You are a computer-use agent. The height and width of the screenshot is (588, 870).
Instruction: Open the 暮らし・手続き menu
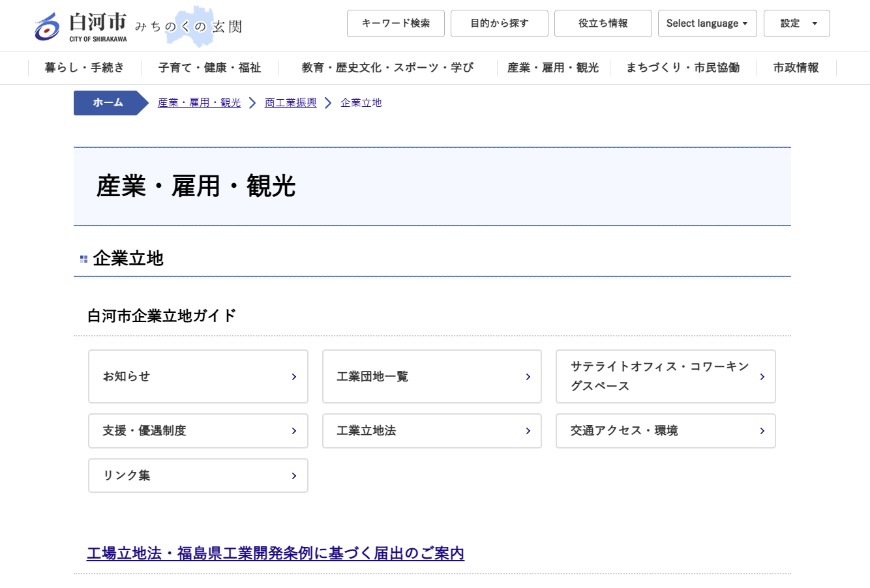coord(84,68)
